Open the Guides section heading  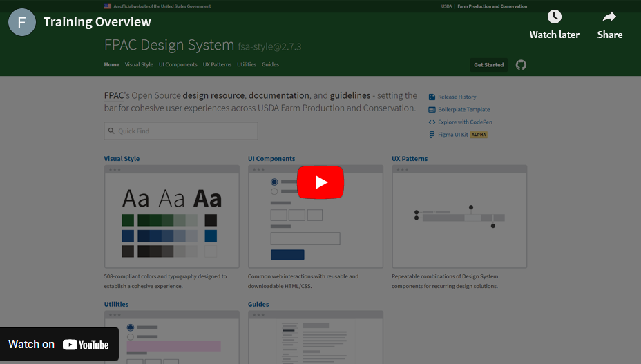(x=258, y=305)
